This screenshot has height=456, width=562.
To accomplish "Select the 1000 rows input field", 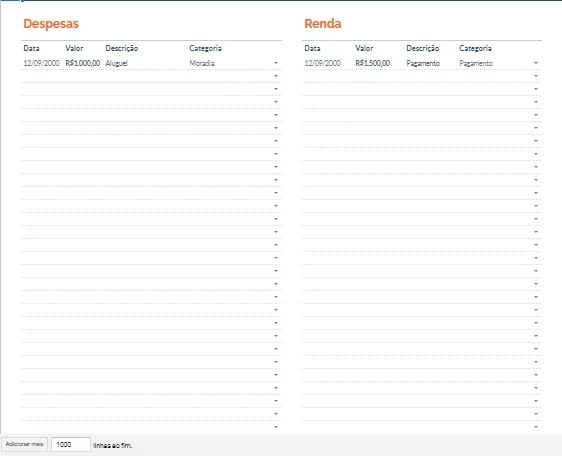I will click(x=71, y=445).
